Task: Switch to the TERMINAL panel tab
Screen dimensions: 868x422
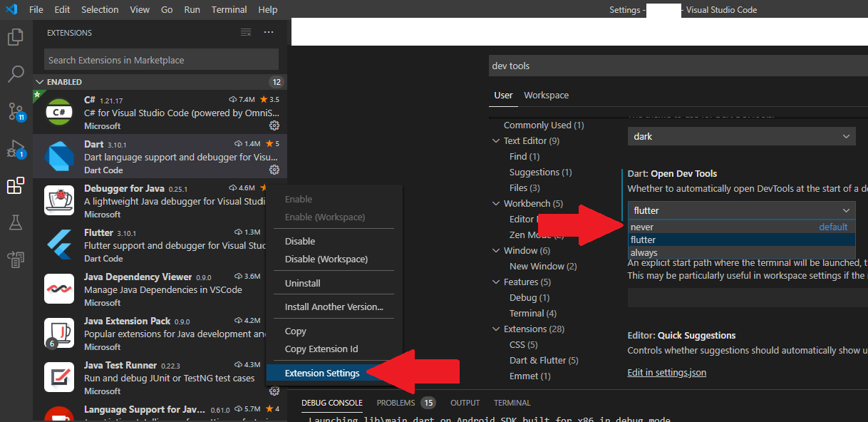Action: [x=512, y=403]
